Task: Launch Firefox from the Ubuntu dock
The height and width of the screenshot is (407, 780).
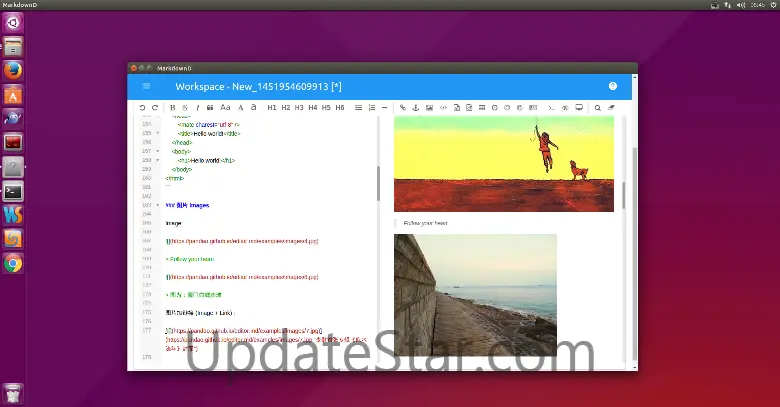Action: 13,70
